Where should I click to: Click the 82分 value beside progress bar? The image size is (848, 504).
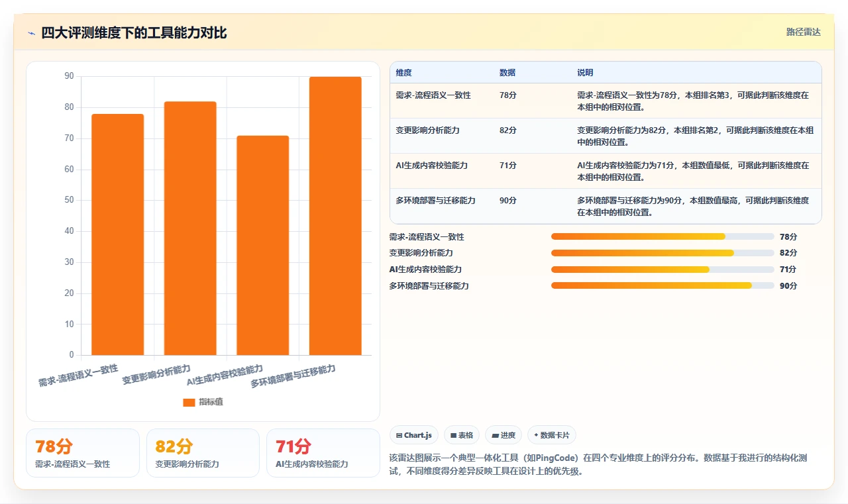(788, 253)
